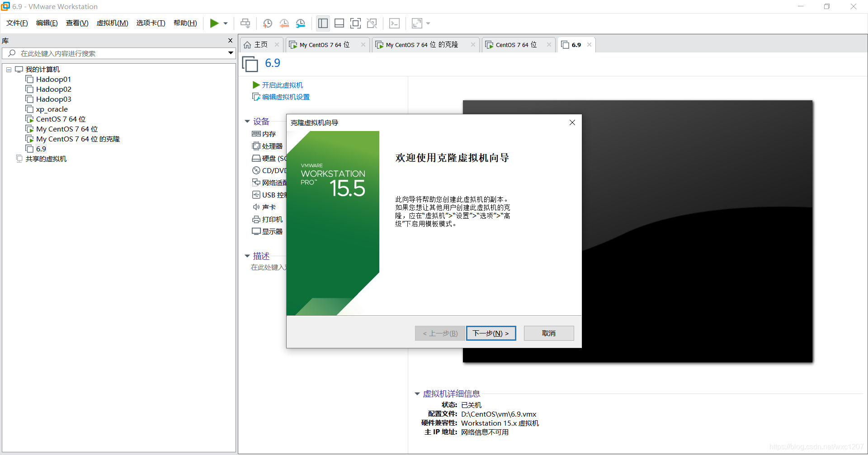The height and width of the screenshot is (455, 868).
Task: Click the green power-on play toolbar icon
Action: point(214,23)
